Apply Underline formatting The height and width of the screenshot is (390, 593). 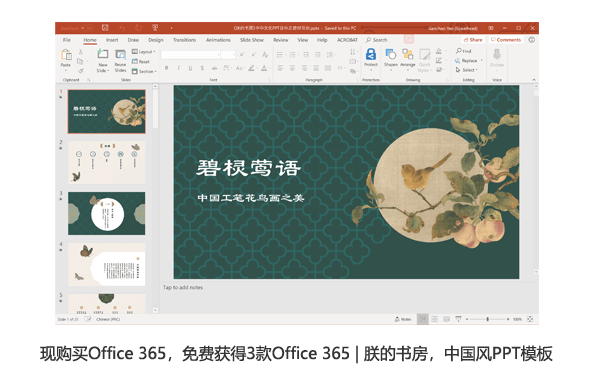click(190, 68)
